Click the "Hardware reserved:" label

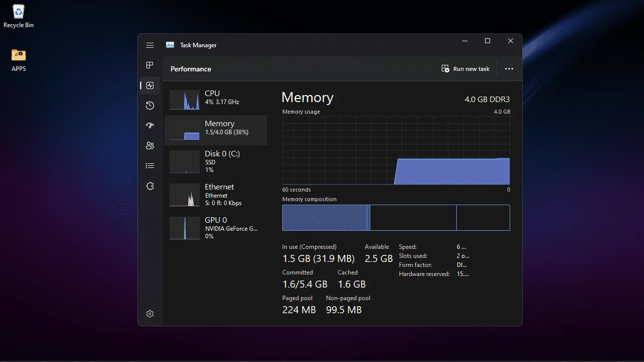click(424, 274)
